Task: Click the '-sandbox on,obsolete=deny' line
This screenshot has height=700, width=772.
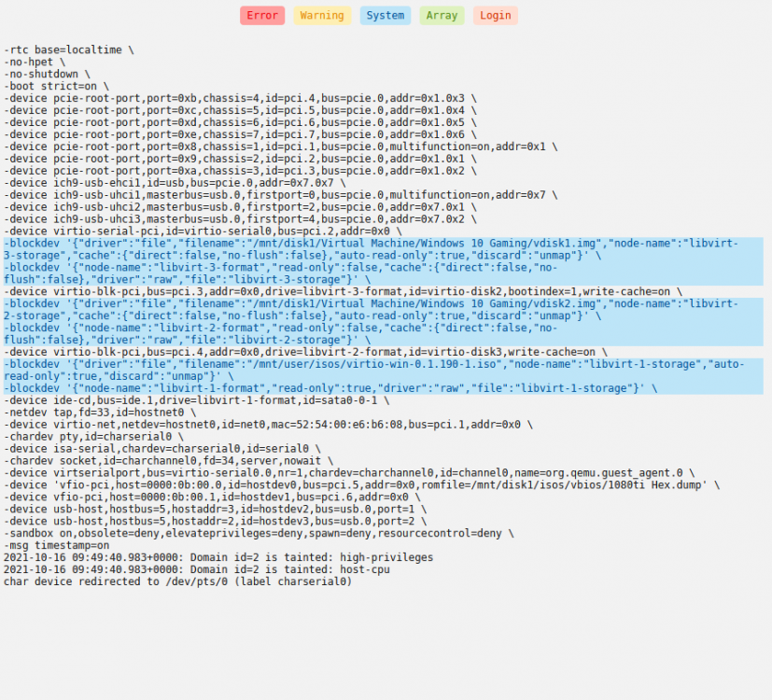Action: click(x=259, y=533)
